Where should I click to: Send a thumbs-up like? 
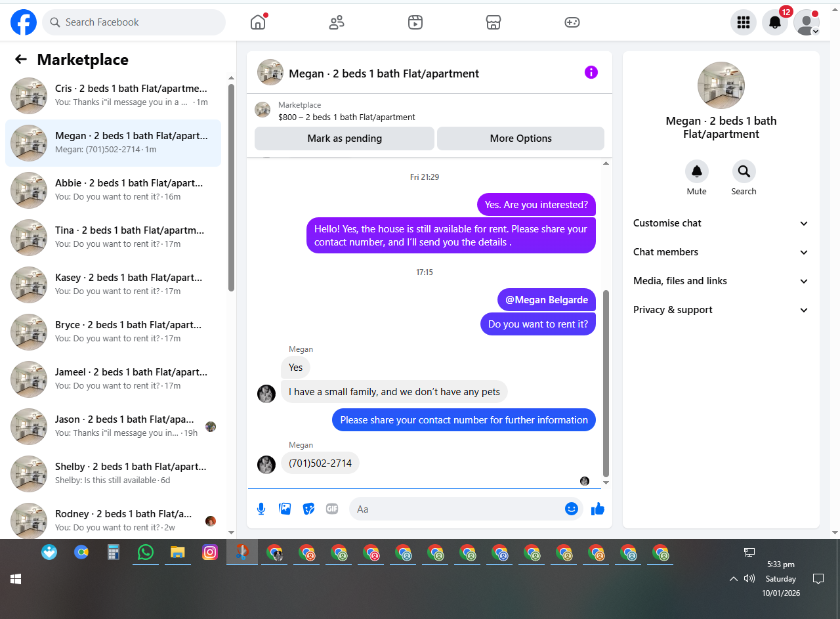[597, 509]
